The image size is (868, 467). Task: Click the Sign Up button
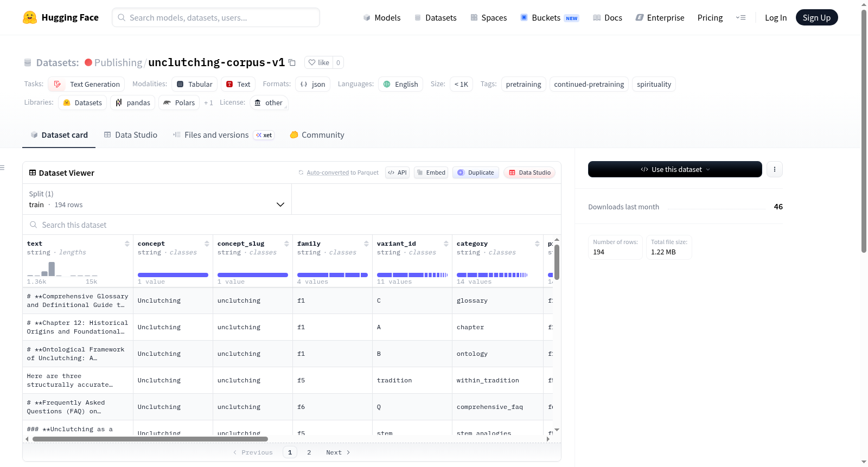click(x=816, y=17)
